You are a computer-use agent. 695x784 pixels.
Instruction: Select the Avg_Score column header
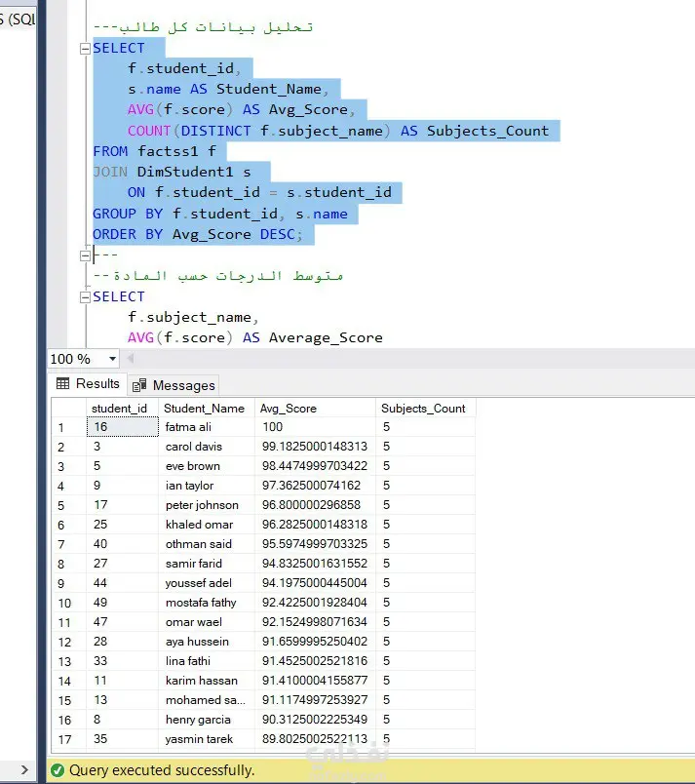[x=315, y=408]
